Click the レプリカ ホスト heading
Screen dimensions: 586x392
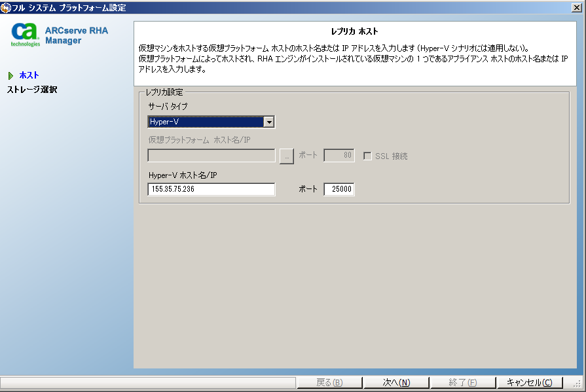(x=355, y=31)
